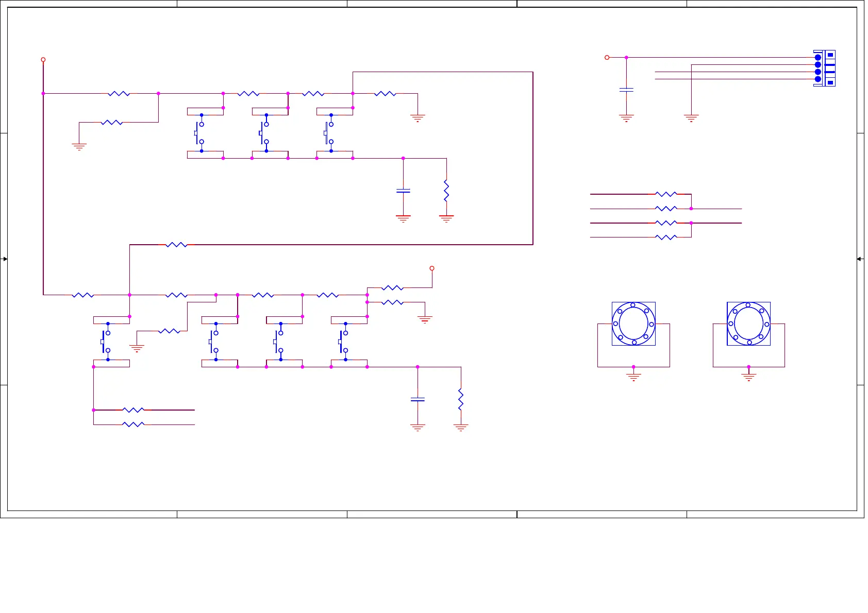Select upper resistor of bottom-left resistor pair
The image size is (868, 613).
click(x=133, y=410)
